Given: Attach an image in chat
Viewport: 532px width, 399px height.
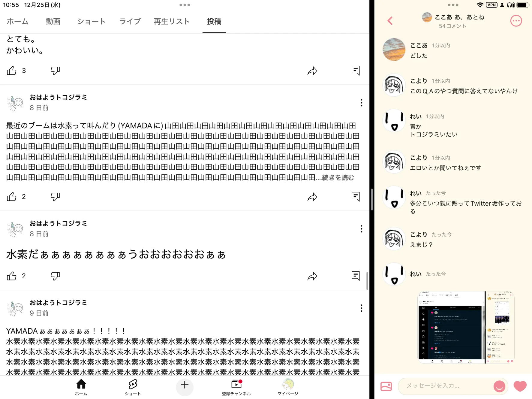Looking at the screenshot, I should [x=386, y=386].
